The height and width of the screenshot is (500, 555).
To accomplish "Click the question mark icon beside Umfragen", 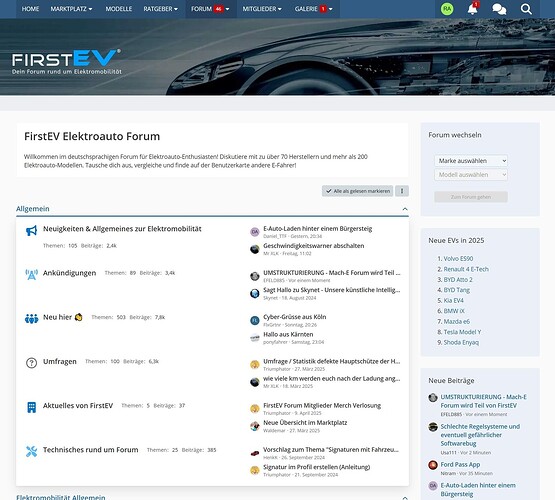I will click(x=32, y=363).
